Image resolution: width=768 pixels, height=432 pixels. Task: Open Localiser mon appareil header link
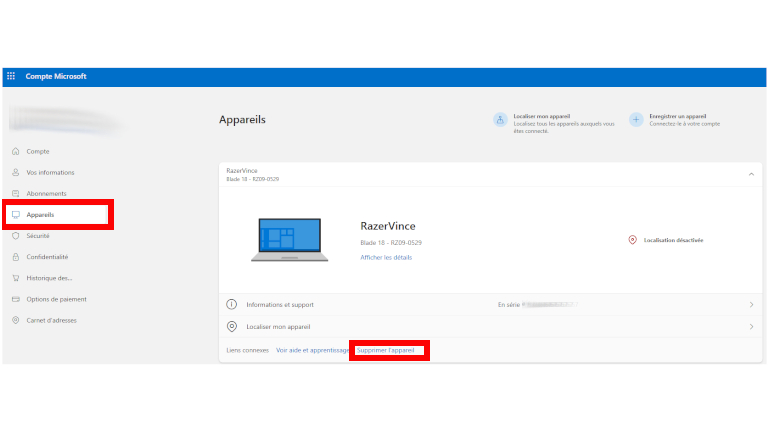[x=541, y=117]
